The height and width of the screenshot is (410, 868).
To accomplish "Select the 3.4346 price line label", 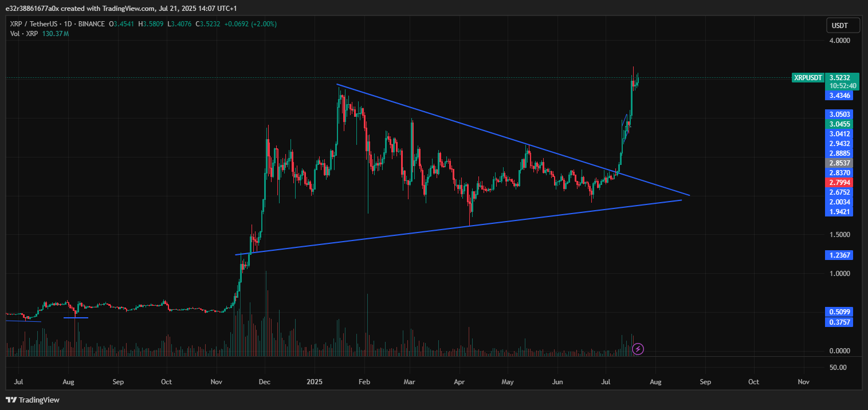I will pyautogui.click(x=839, y=96).
